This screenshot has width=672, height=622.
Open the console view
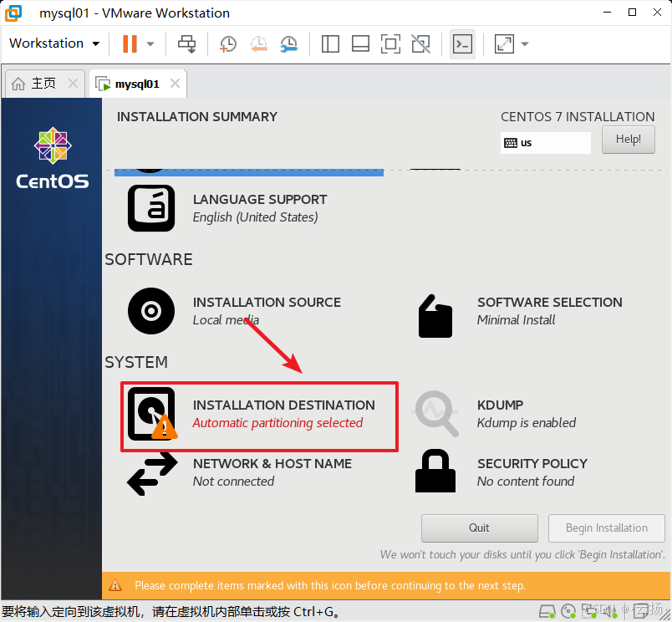click(462, 43)
